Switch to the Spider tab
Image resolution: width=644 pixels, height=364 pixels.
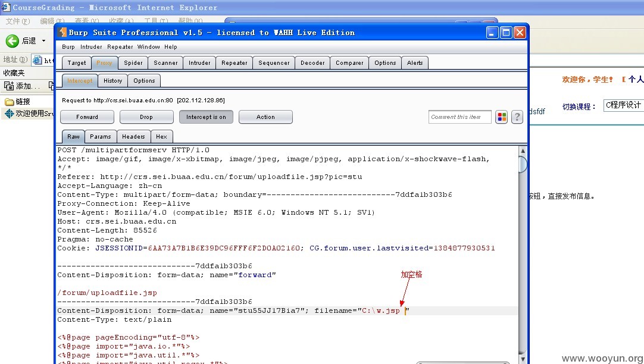133,63
